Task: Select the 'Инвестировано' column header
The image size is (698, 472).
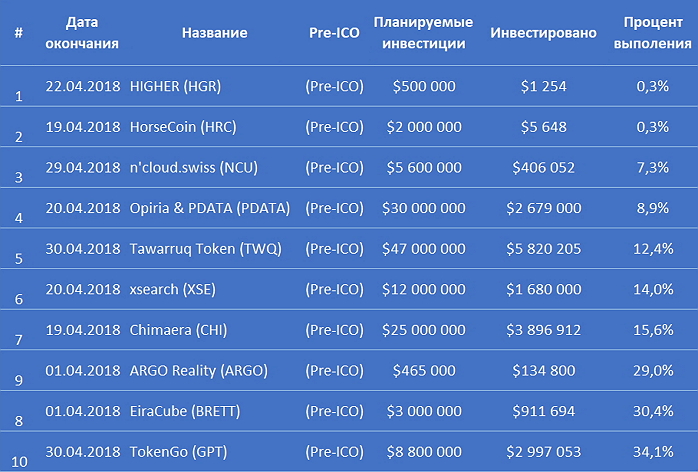Action: point(543,33)
